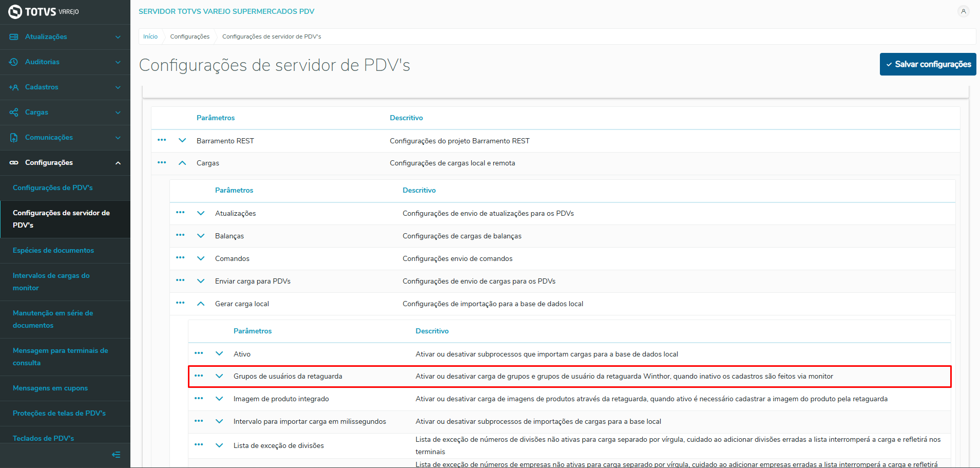
Task: Click the 'Enviar carga para PDVs' label
Action: [253, 281]
